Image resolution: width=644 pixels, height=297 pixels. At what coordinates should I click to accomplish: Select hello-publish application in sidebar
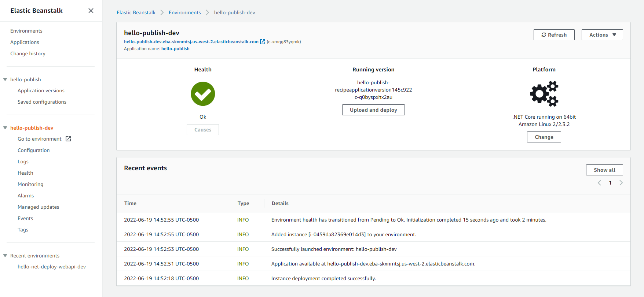26,79
